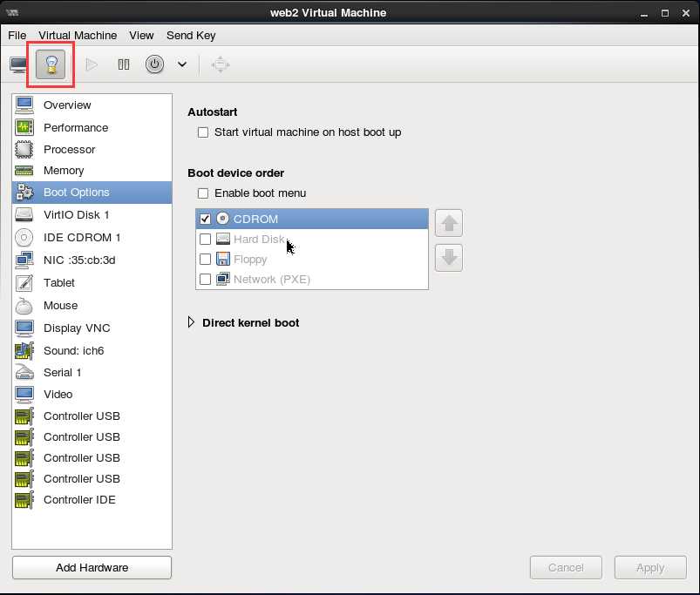Uncheck the CDROM boot device
The height and width of the screenshot is (595, 700).
tap(205, 219)
